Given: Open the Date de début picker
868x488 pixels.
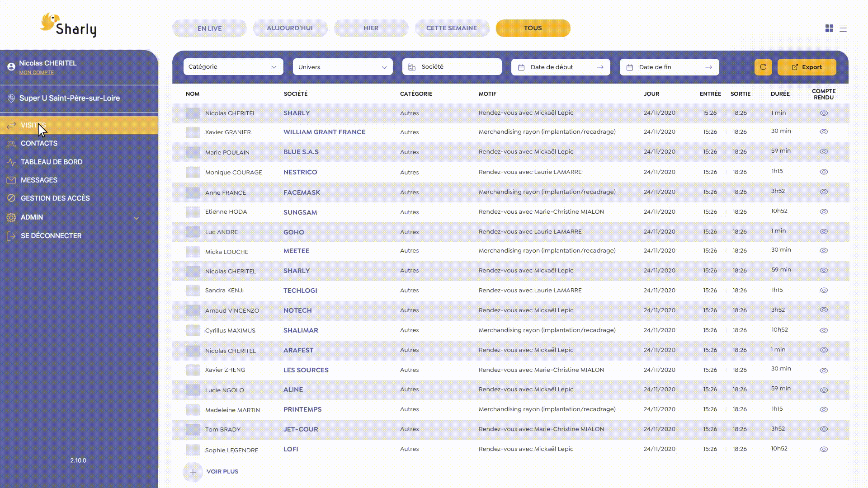Looking at the screenshot, I should point(561,67).
